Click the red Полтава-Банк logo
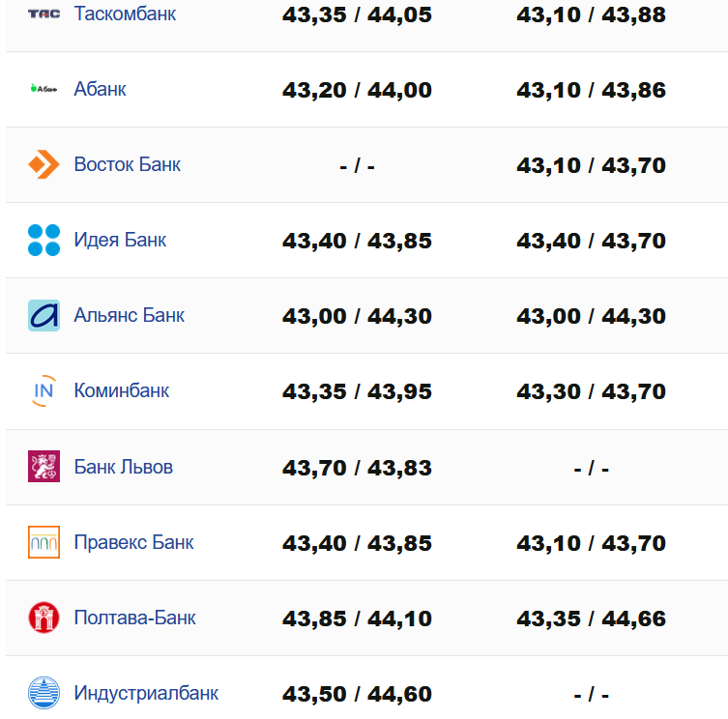 pyautogui.click(x=44, y=618)
